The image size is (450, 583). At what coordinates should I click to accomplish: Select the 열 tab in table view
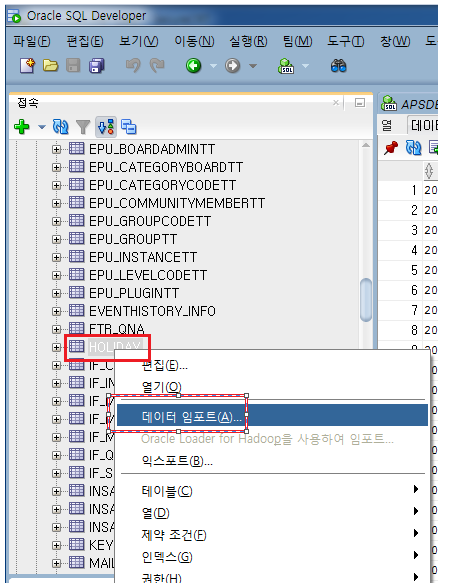tap(387, 125)
